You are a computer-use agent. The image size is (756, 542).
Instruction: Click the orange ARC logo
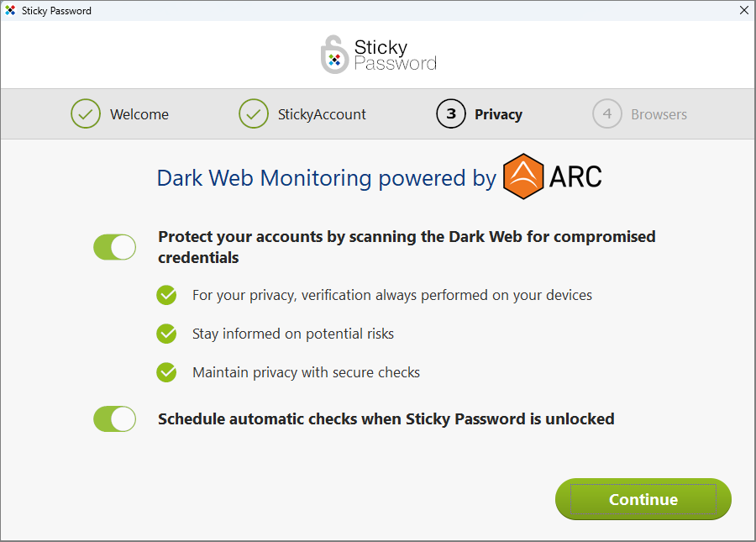522,176
